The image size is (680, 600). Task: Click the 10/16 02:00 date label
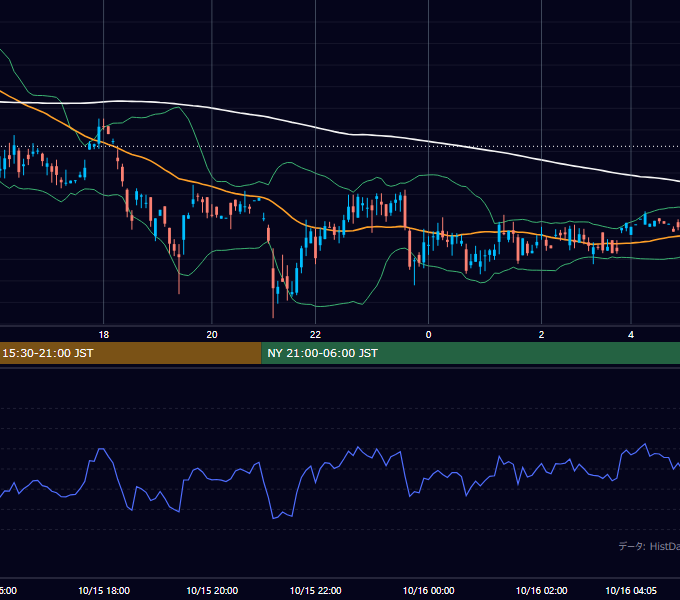(541, 590)
